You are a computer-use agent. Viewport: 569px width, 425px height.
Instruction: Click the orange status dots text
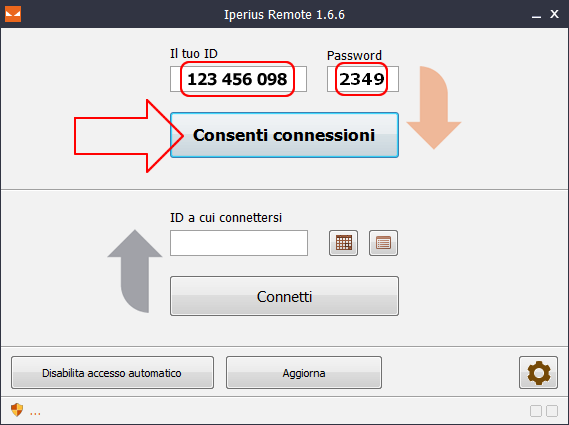35,413
